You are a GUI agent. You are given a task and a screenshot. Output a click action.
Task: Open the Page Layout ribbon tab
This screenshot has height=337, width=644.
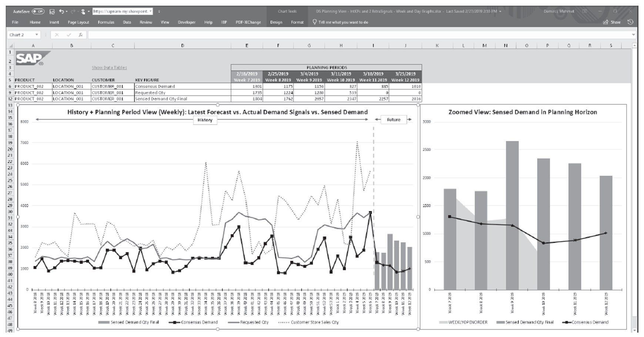coord(78,22)
